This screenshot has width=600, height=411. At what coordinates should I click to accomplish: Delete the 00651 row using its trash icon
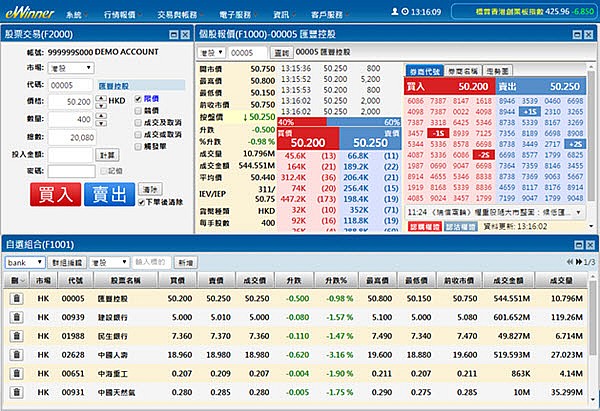coord(16,373)
